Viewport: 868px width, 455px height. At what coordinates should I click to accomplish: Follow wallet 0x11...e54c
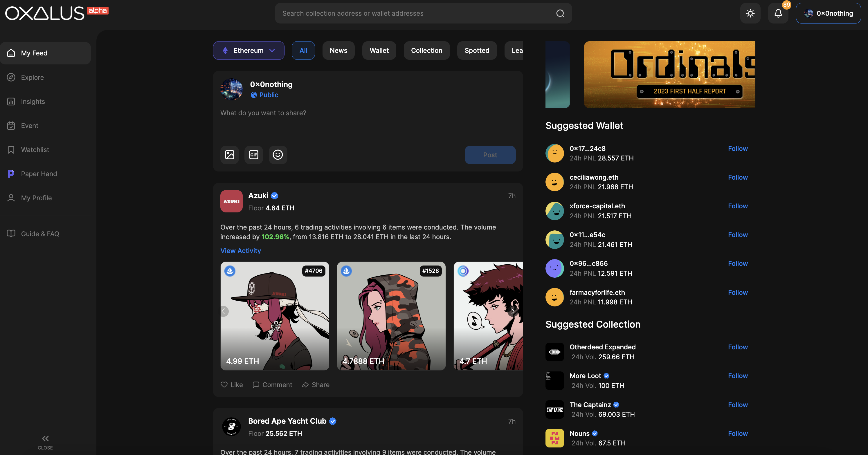[x=738, y=235]
